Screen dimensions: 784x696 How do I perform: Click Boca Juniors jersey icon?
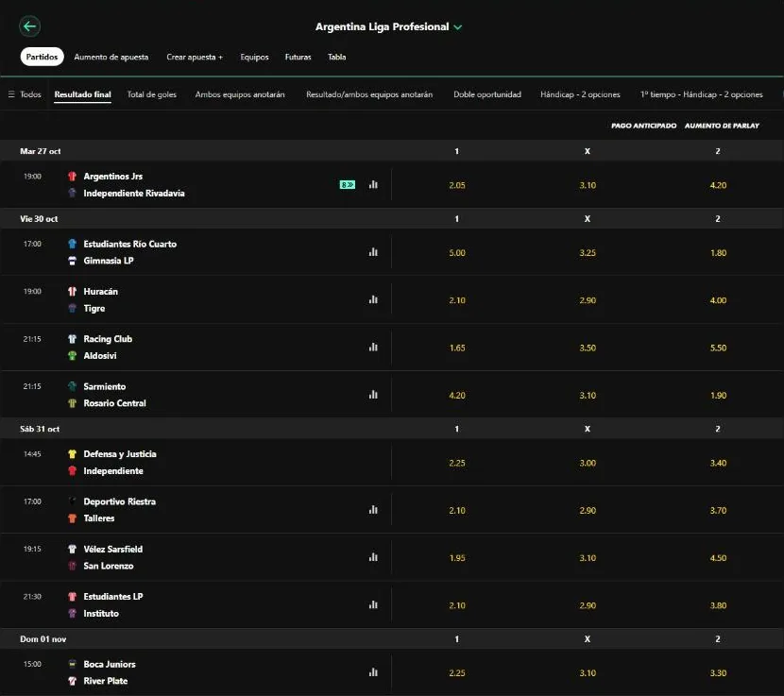coord(72,664)
